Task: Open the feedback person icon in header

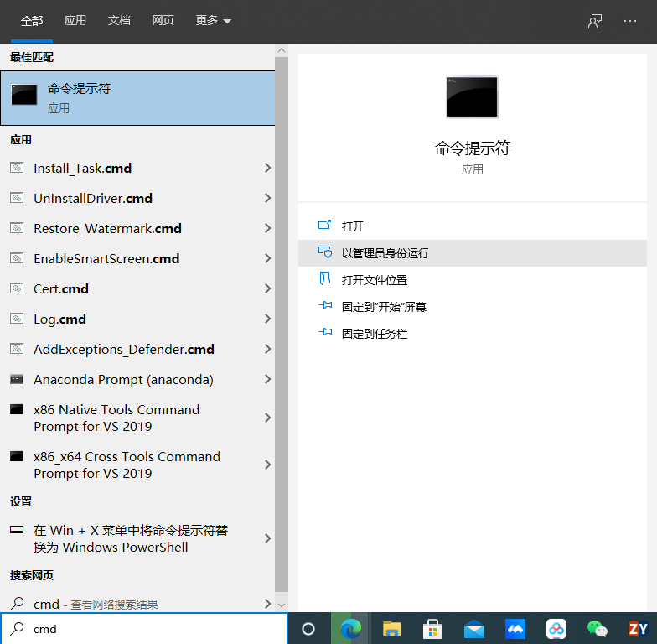Action: pos(595,21)
